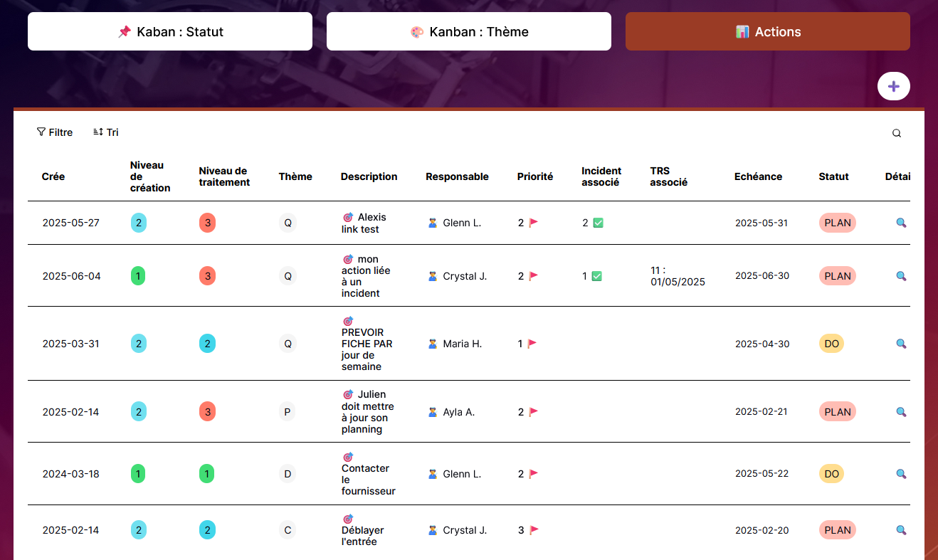Click treatment level 1 badge in 2024-03-18 row
The image size is (938, 560).
coord(207,474)
